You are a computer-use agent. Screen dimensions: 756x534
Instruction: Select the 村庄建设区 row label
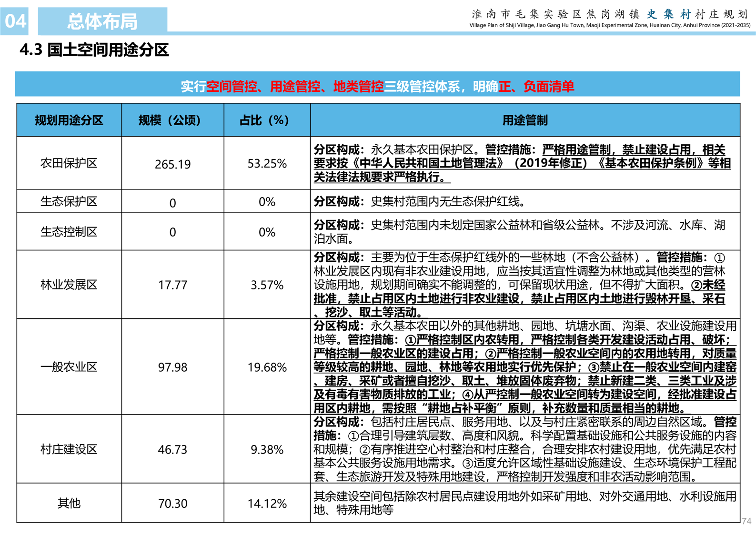coord(69,449)
